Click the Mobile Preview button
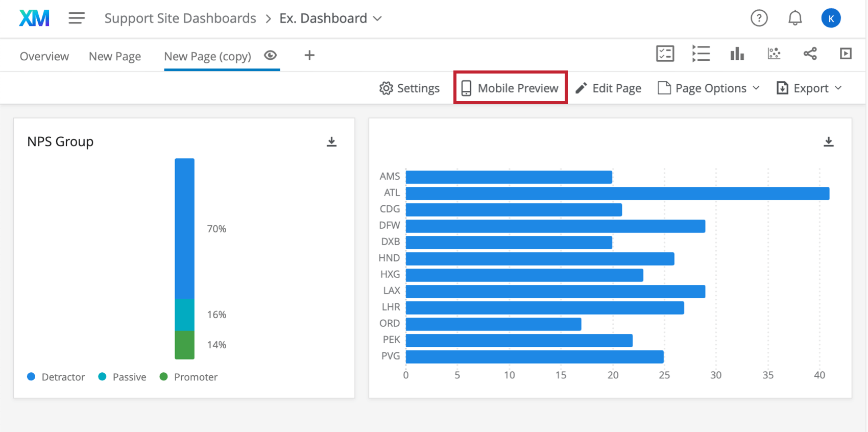 point(510,88)
